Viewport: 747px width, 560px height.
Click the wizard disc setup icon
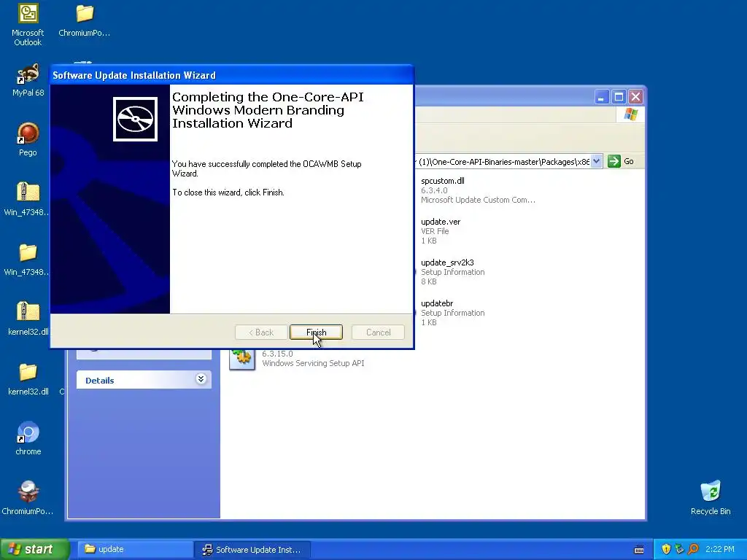tap(135, 119)
